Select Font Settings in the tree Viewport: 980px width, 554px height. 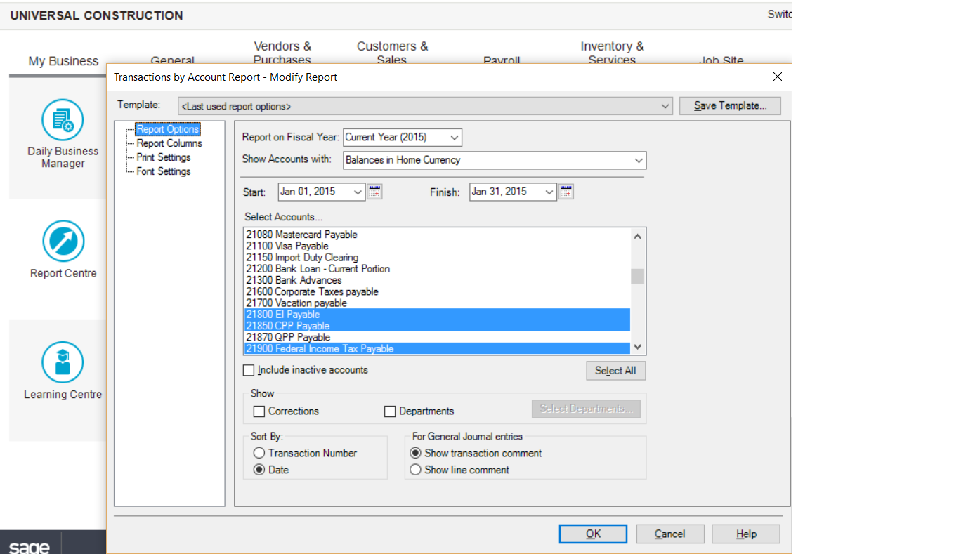pyautogui.click(x=164, y=171)
